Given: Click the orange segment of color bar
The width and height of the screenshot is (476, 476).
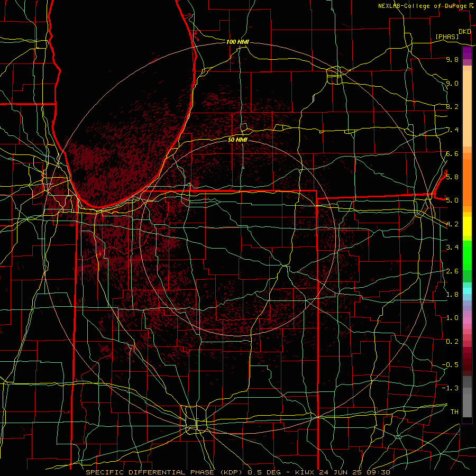Looking at the screenshot, I should [x=467, y=182].
